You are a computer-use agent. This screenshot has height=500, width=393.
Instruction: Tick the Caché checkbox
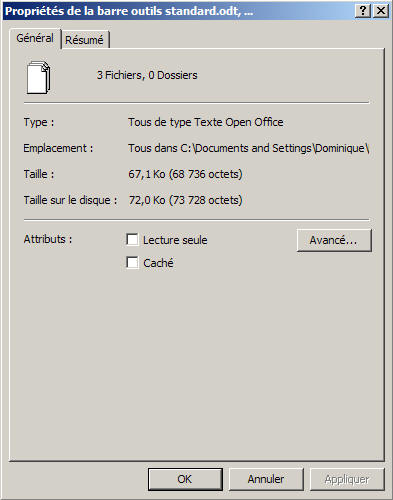[x=132, y=262]
